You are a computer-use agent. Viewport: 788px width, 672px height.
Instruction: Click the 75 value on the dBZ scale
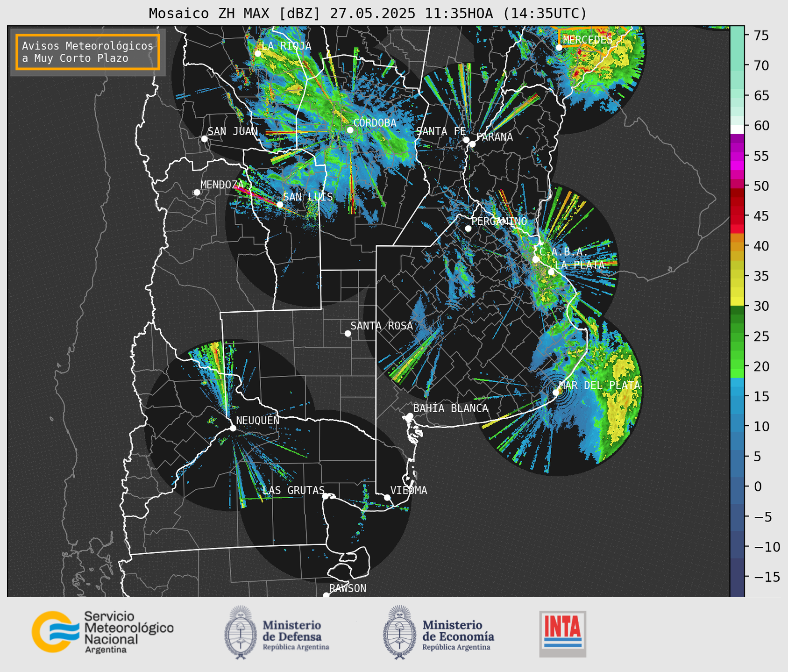(x=761, y=36)
